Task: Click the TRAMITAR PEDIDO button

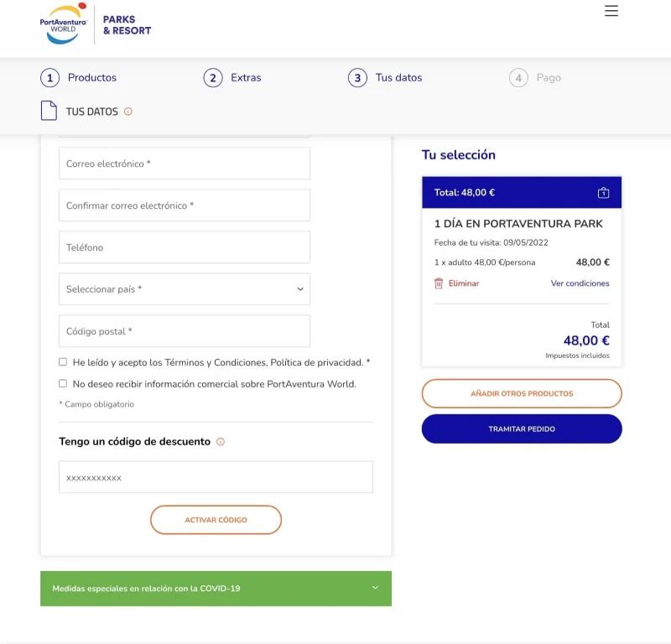Action: [x=522, y=428]
